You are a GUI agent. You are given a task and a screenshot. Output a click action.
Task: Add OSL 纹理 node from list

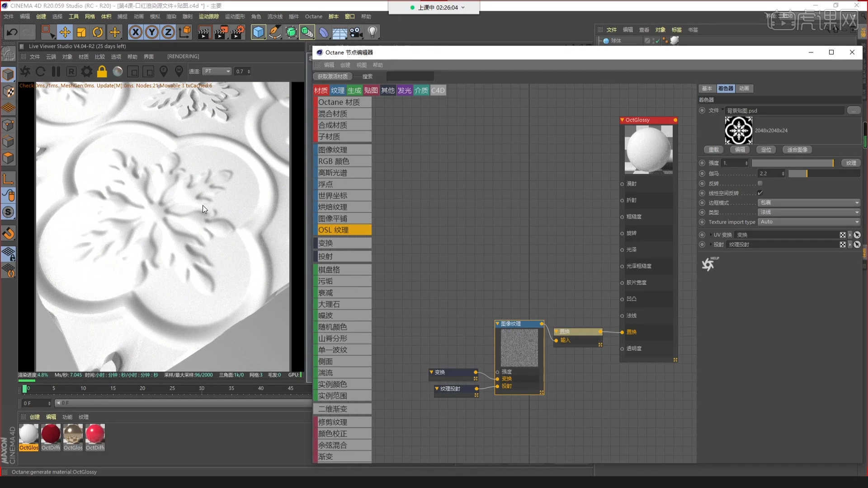click(x=344, y=230)
